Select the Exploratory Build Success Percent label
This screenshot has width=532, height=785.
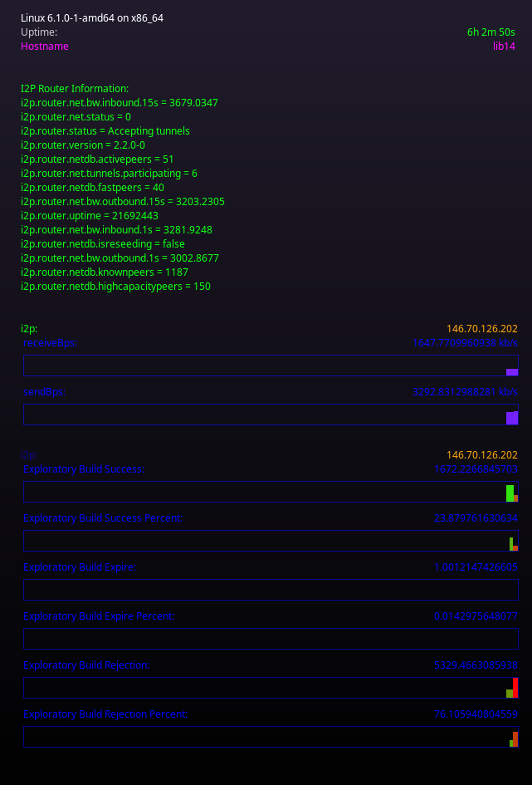103,518
